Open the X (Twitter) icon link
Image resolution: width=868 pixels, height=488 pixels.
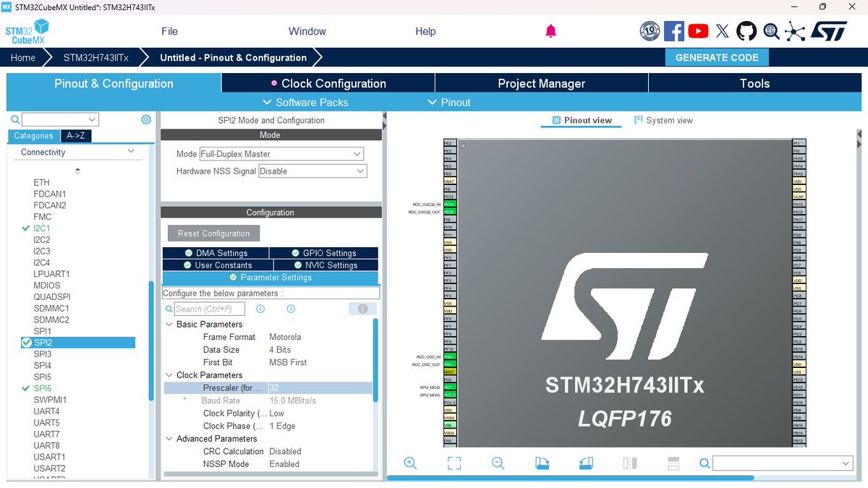(x=723, y=31)
